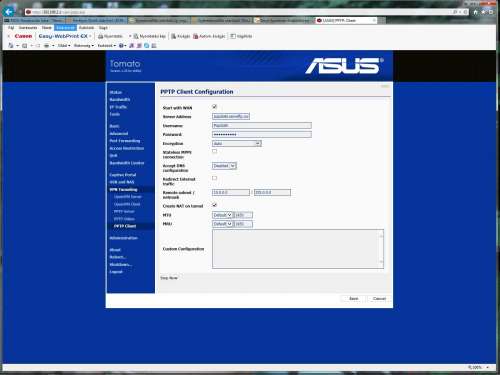
Task: Open the Port Forwarding sidebar section
Action: 125,141
